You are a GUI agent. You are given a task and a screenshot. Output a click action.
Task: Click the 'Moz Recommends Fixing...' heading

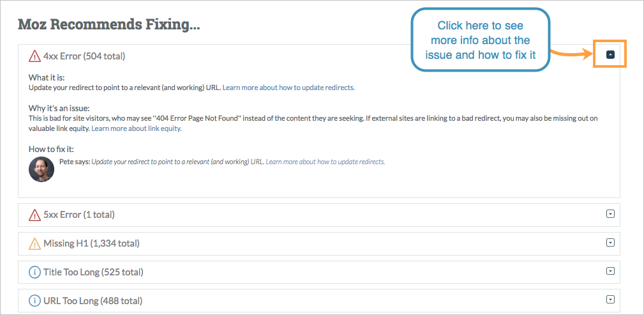[109, 26]
